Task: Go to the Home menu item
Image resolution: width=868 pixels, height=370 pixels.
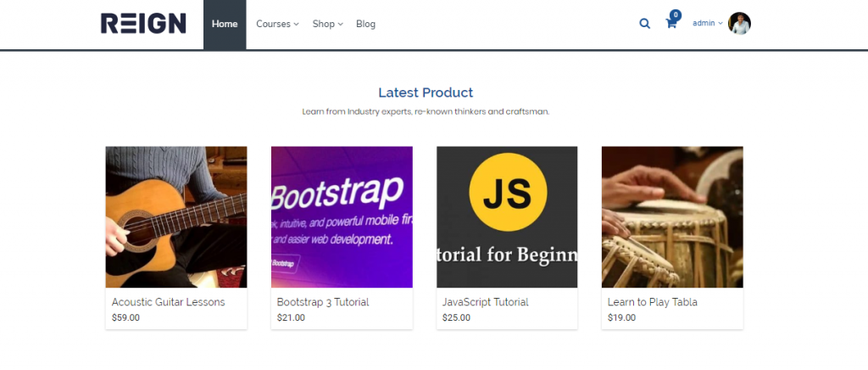Action: (225, 25)
